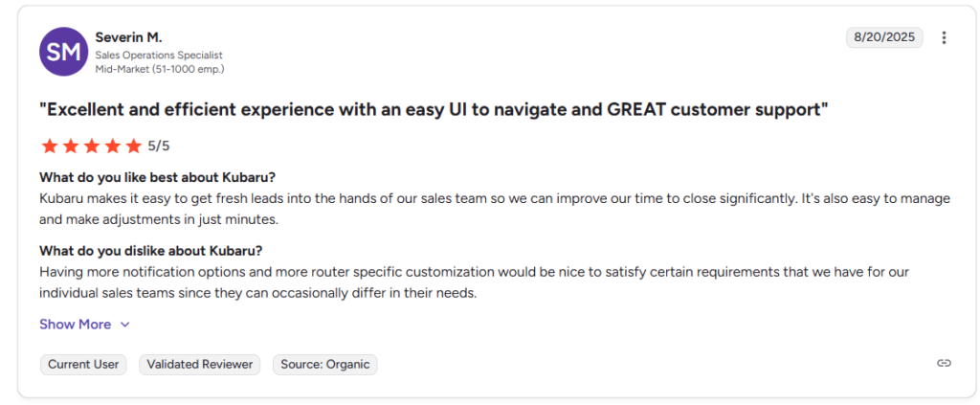Viewport: 980px width, 405px height.
Task: Click the third rating star
Action: [91, 146]
